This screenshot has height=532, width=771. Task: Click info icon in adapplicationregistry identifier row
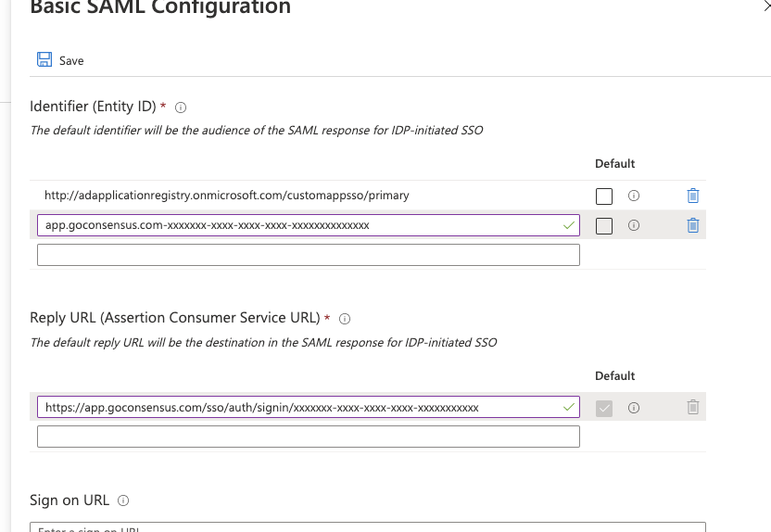pos(634,196)
